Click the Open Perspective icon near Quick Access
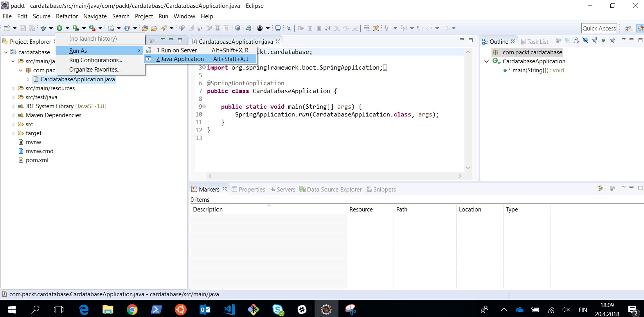Screen dimensions: 644x317 pyautogui.click(x=628, y=28)
